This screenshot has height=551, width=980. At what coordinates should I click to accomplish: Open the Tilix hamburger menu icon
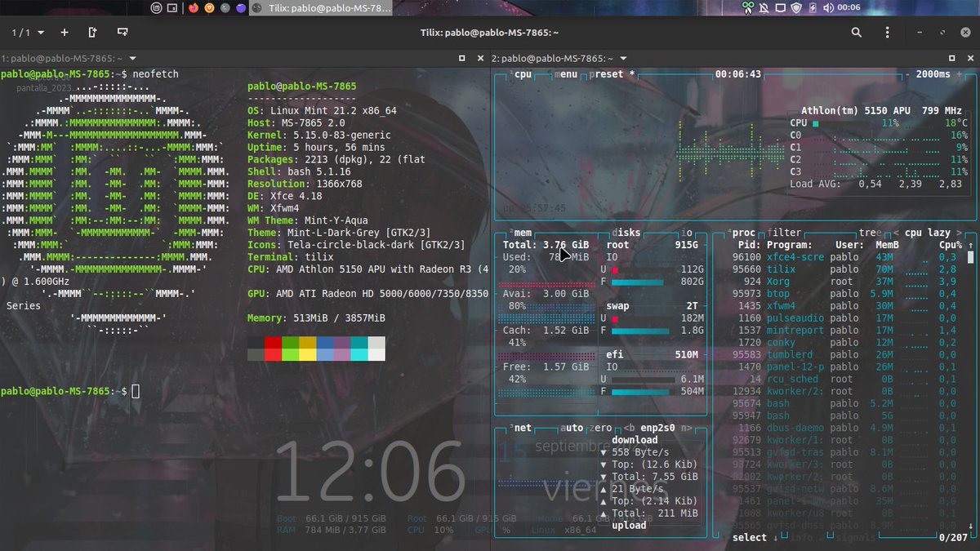click(x=888, y=32)
